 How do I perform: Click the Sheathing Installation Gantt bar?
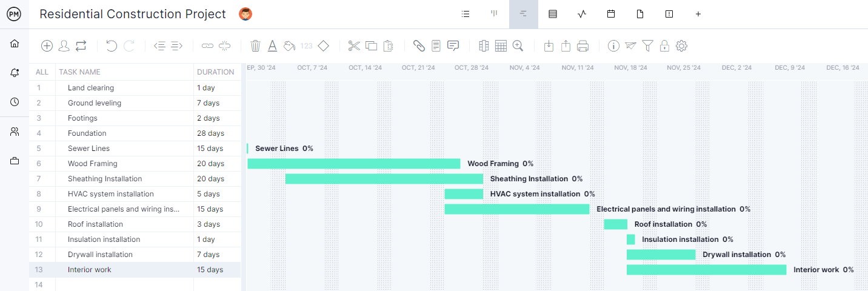tap(384, 179)
